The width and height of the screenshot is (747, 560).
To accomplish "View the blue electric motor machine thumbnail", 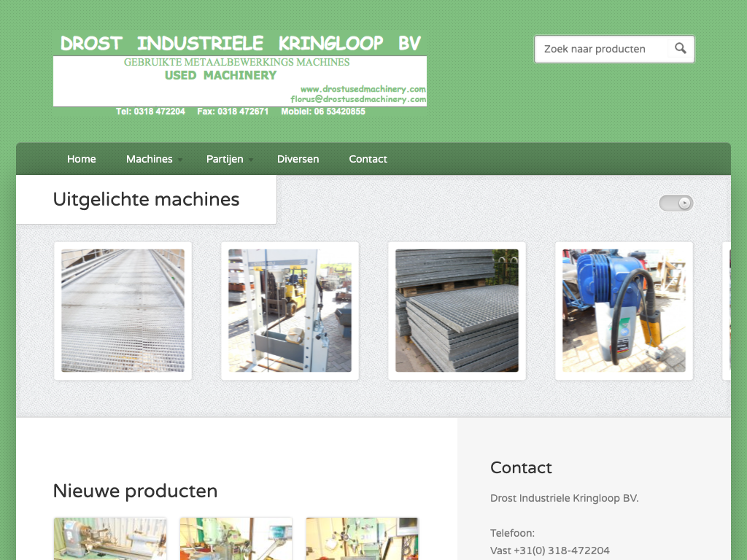I will click(x=624, y=311).
